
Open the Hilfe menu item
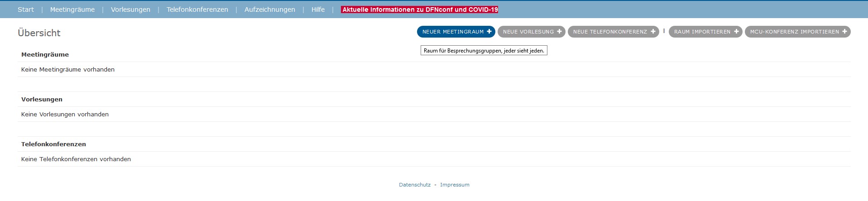[318, 10]
